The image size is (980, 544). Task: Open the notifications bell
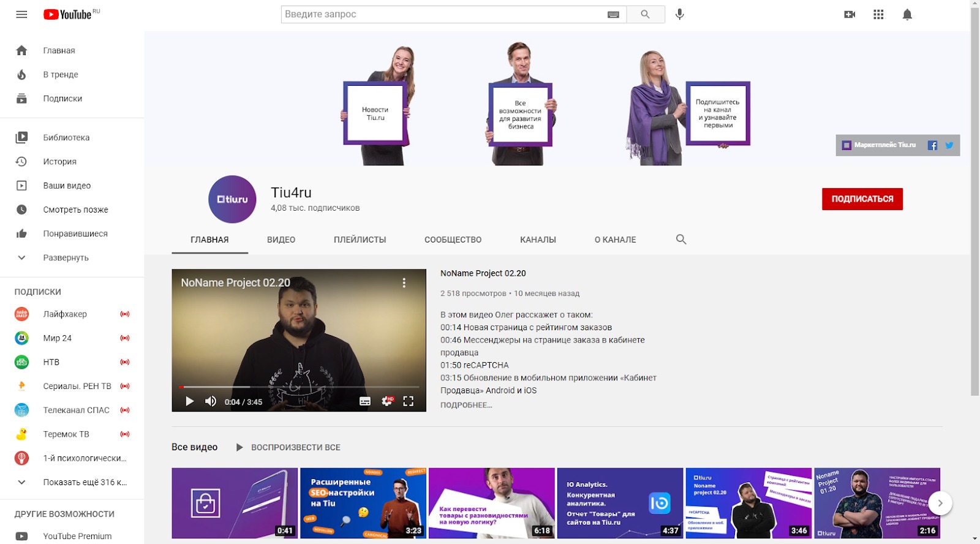pyautogui.click(x=907, y=14)
